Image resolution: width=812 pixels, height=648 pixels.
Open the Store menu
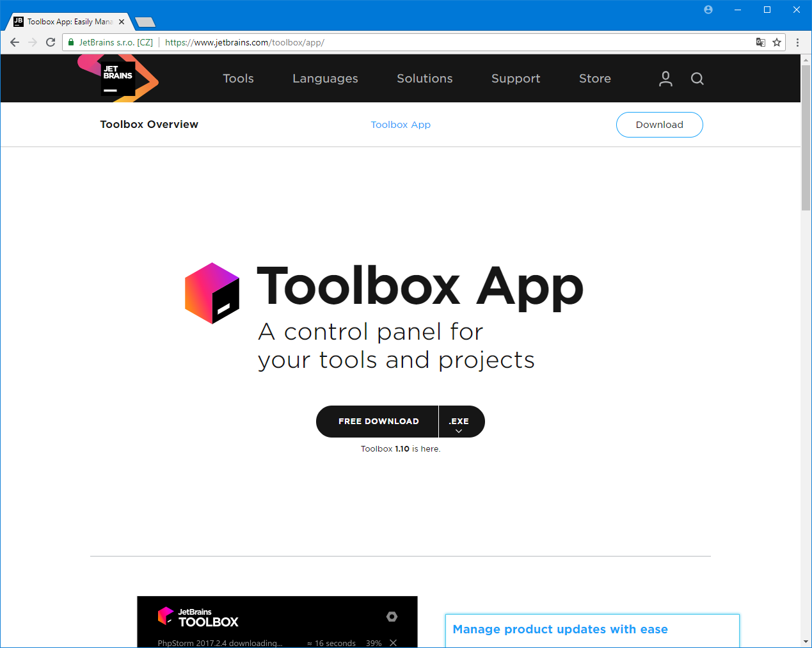coord(594,79)
